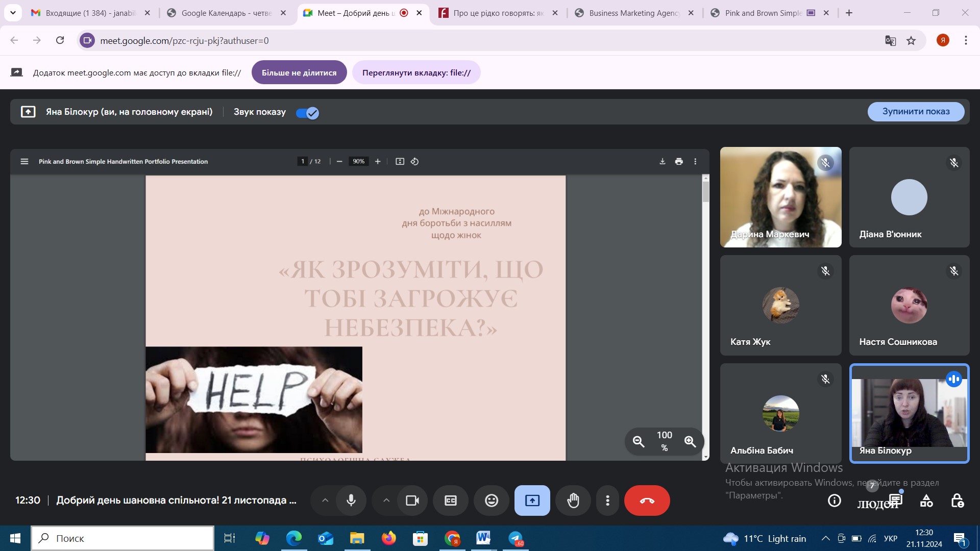The image size is (980, 551).
Task: Select Яна Білокур video tile
Action: [909, 413]
